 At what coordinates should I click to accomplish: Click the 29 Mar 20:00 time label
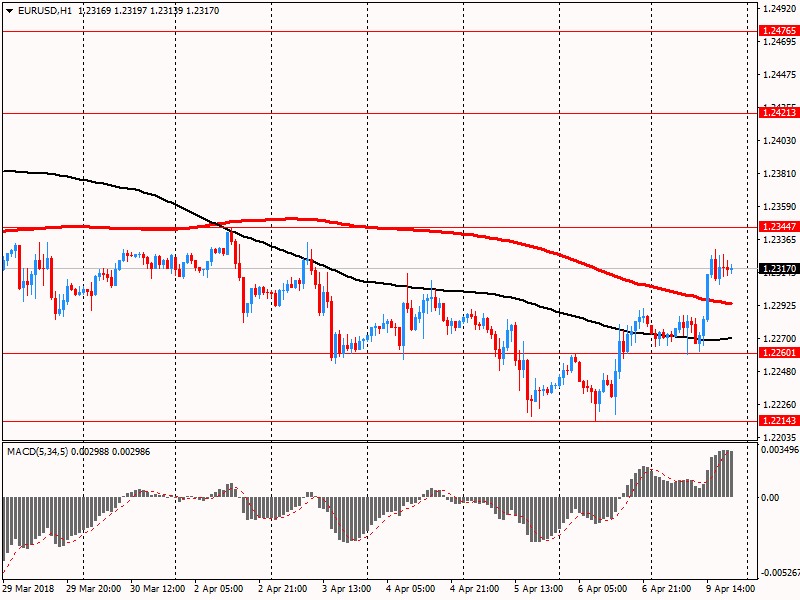[93, 589]
